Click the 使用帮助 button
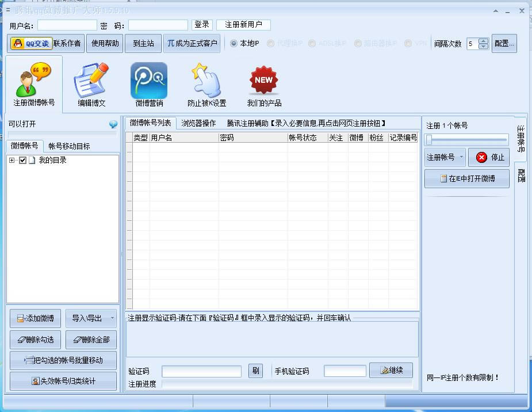 (105, 43)
